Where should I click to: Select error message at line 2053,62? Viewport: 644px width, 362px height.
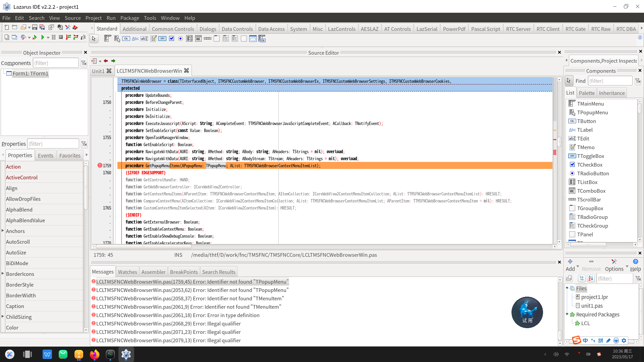pos(192,290)
